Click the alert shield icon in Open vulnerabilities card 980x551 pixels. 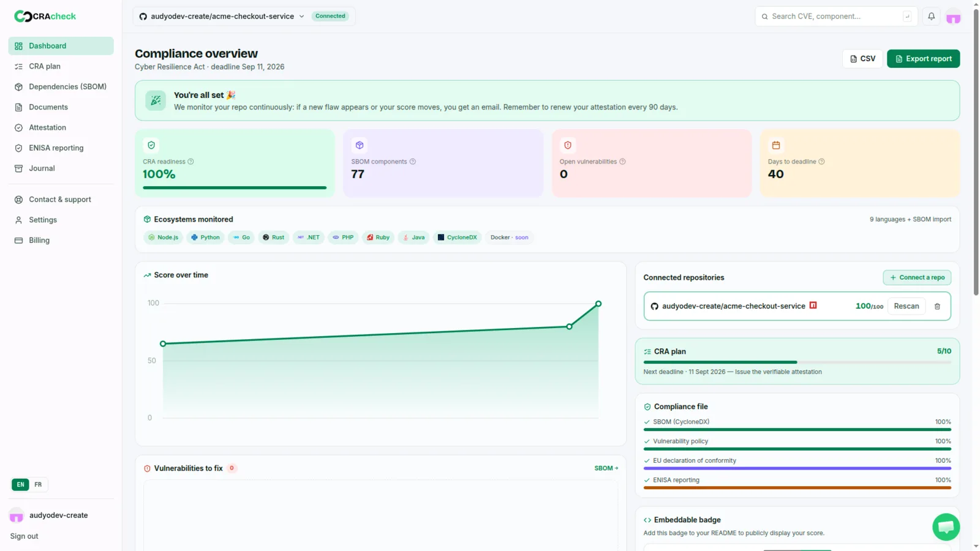click(x=568, y=145)
